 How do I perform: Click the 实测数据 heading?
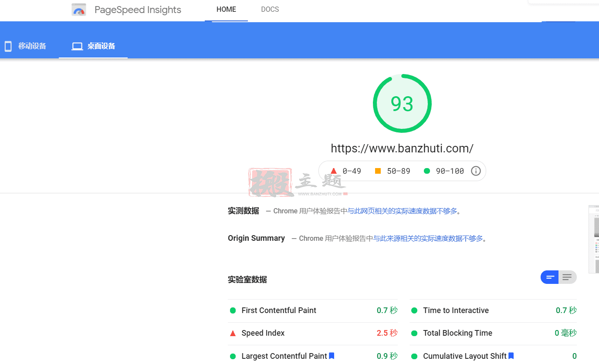coord(244,211)
